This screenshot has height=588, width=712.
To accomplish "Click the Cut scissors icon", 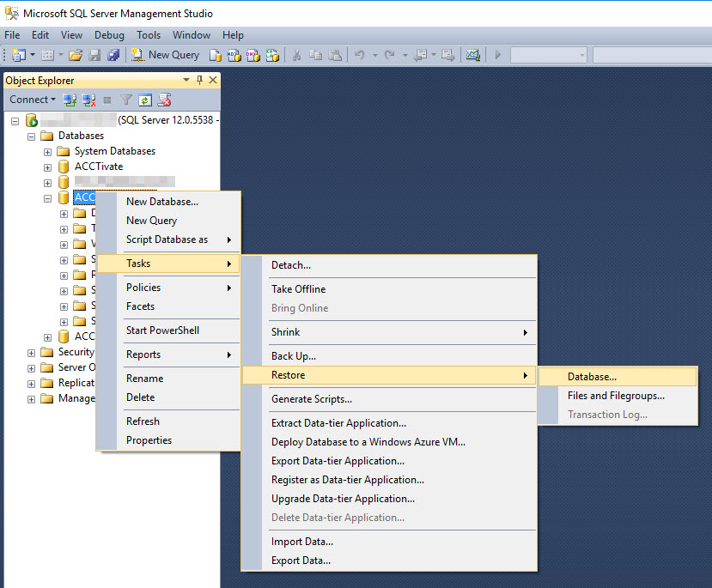I will (x=296, y=55).
